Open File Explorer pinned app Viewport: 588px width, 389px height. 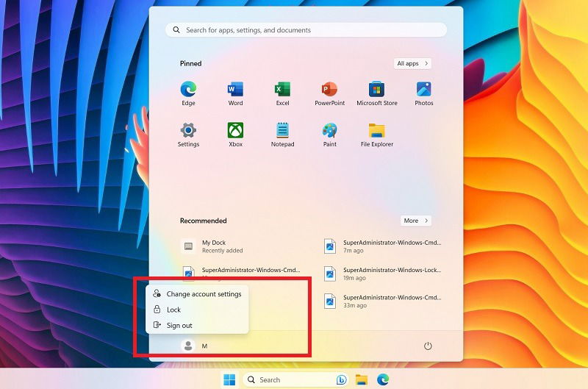click(x=376, y=135)
